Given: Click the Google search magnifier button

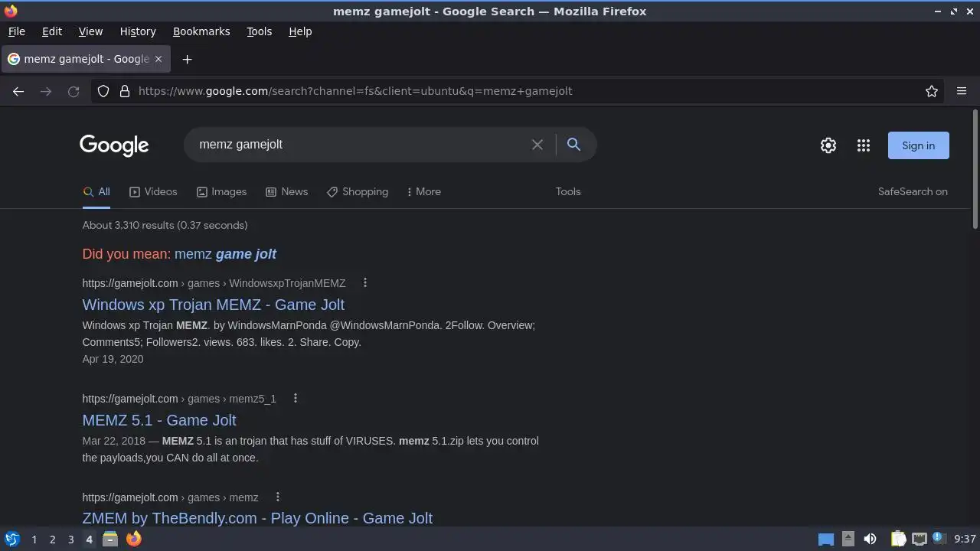Looking at the screenshot, I should [573, 144].
